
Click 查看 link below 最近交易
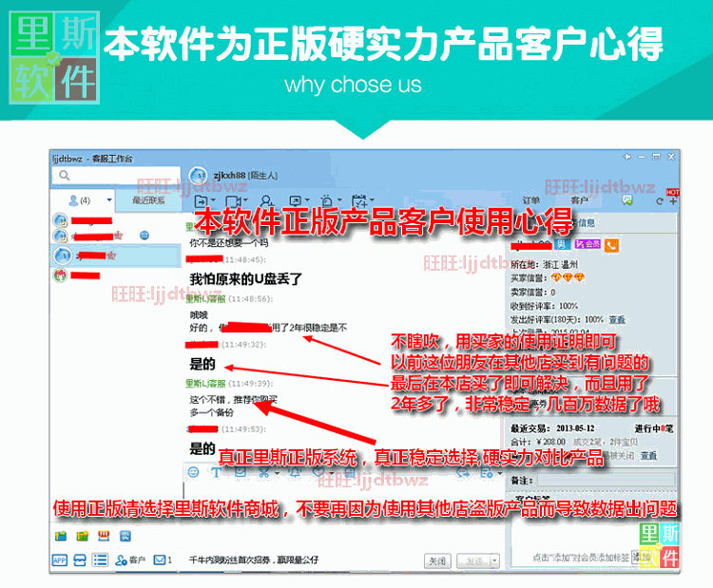[648, 455]
